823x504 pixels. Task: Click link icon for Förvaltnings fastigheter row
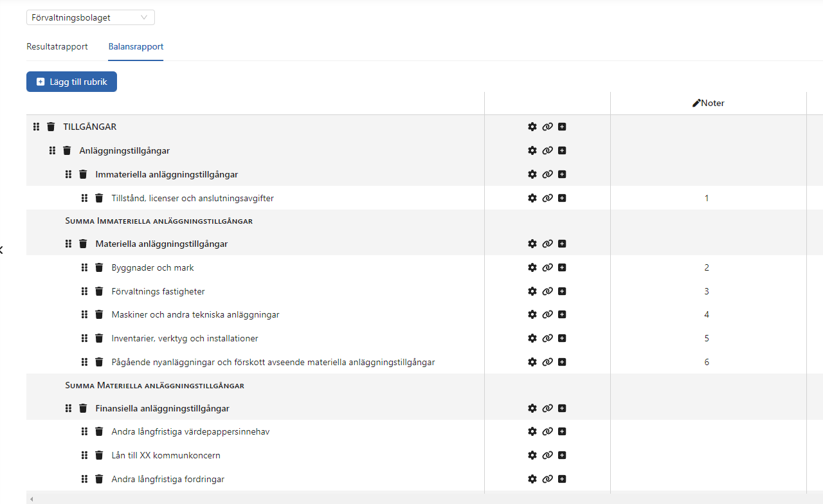tap(547, 291)
